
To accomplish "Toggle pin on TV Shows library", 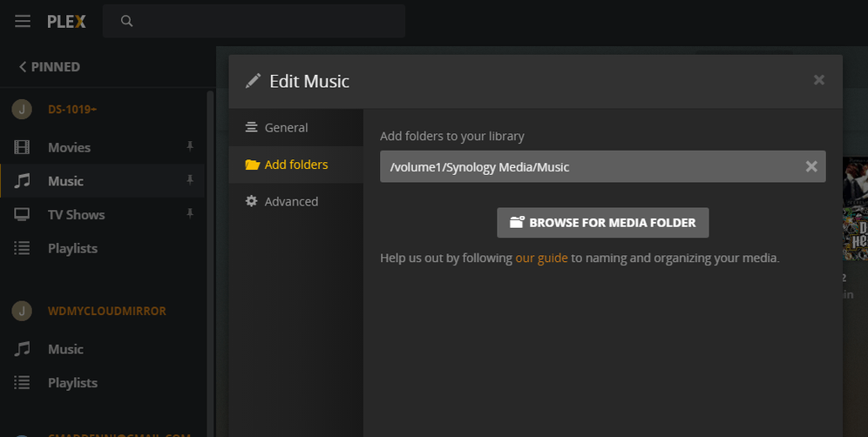I will (x=190, y=214).
